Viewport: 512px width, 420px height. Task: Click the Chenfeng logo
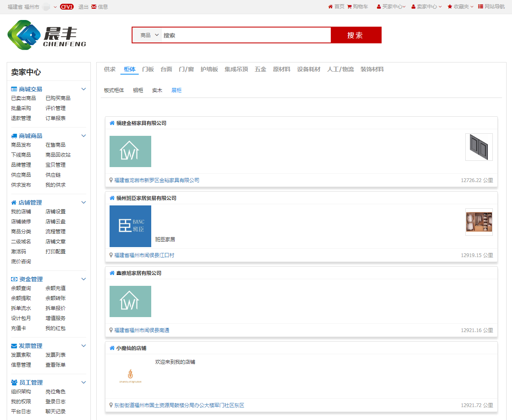click(x=47, y=35)
